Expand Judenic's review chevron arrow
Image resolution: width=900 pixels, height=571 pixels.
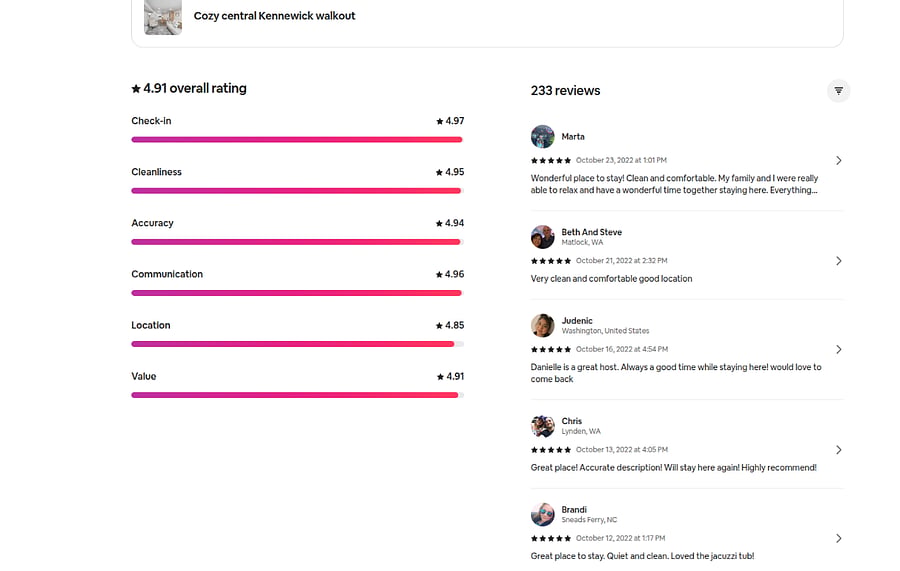tap(839, 349)
